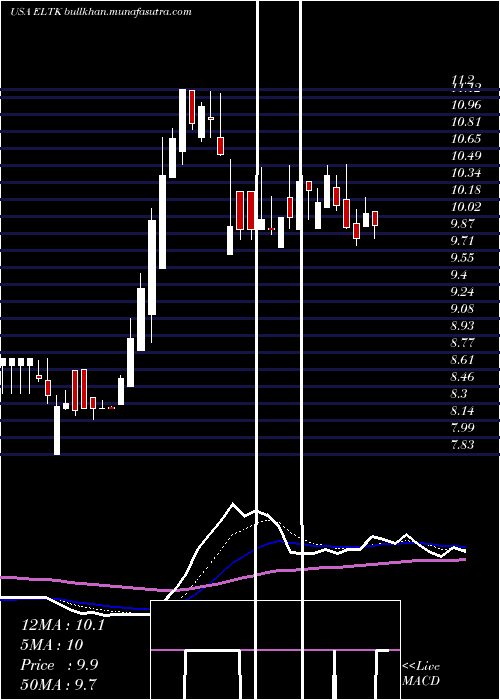This screenshot has width=500, height=700.
Task: Select the 10.34 price axis label
Action: pyautogui.click(x=466, y=173)
